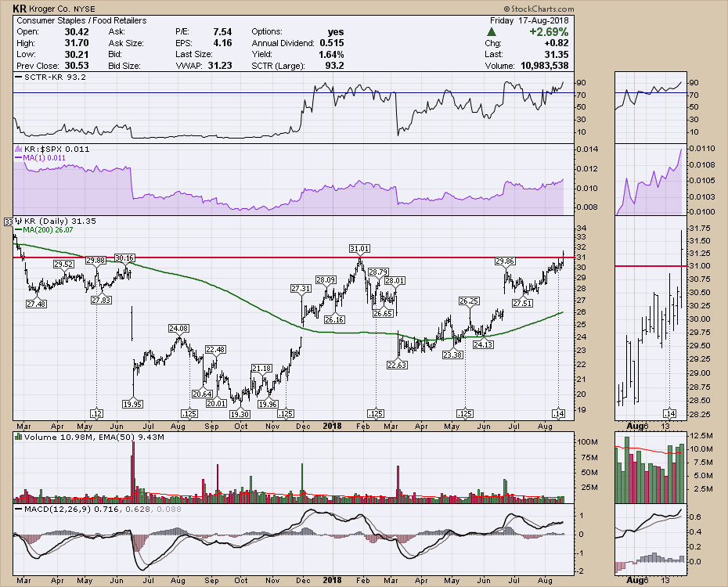This screenshot has width=728, height=587.
Task: Click the StockCharts.com copyright label
Action: 539,9
